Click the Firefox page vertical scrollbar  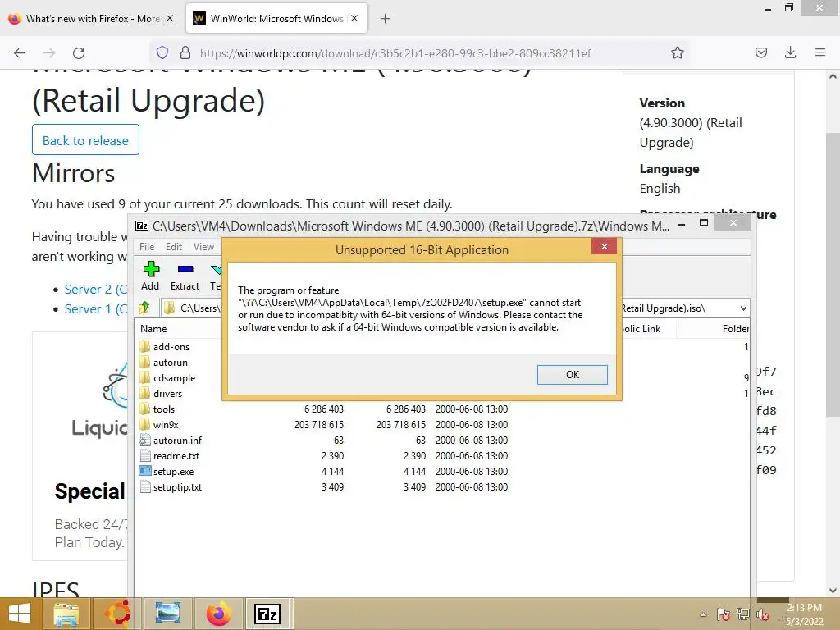833,273
